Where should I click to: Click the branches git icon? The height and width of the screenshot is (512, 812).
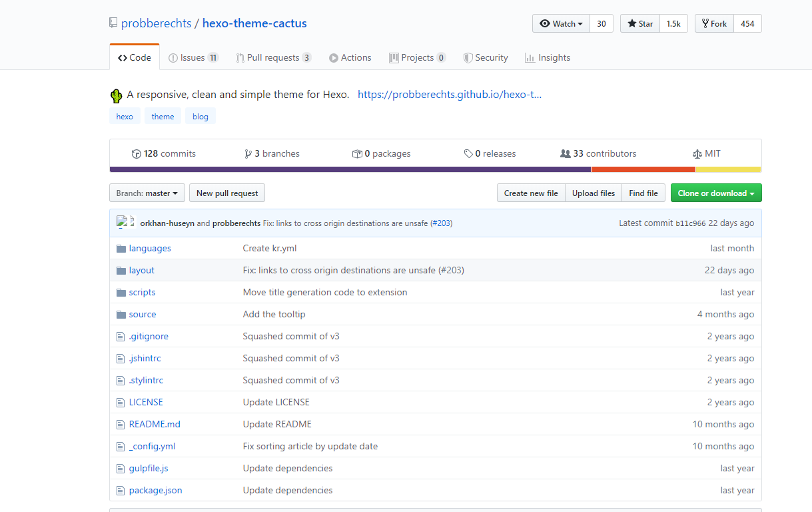click(248, 154)
